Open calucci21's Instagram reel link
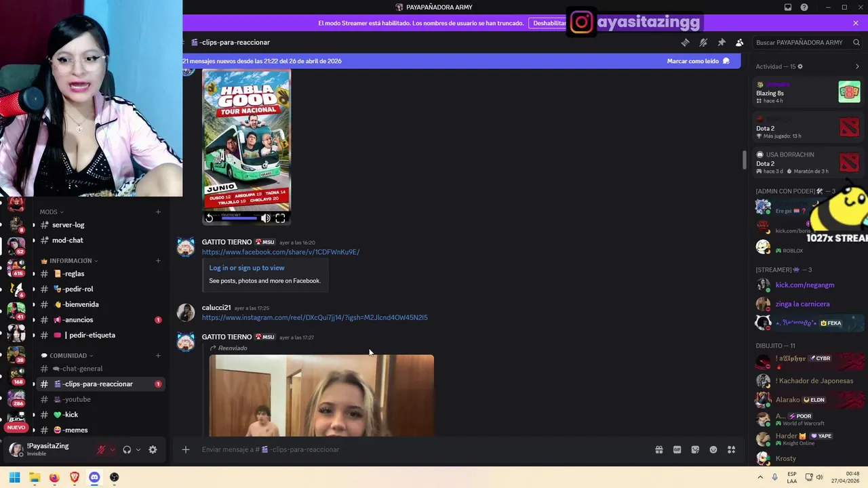Screen dimensions: 868x488 point(315,317)
